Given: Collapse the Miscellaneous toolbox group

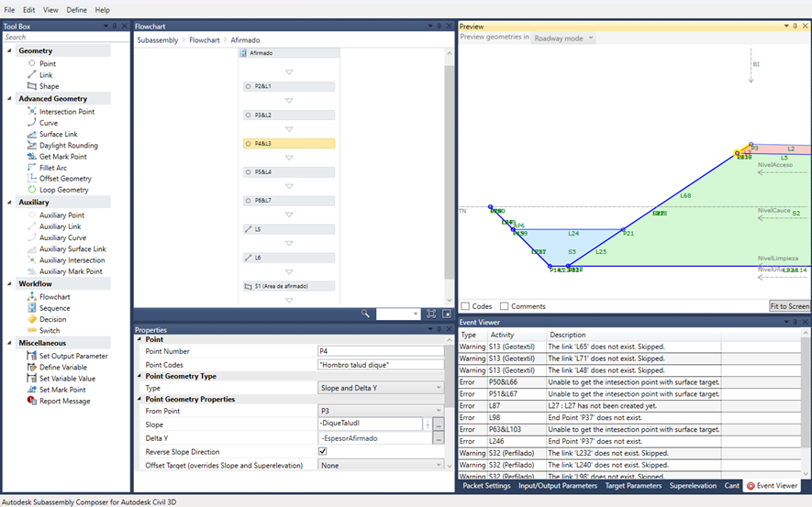Looking at the screenshot, I should coord(9,343).
